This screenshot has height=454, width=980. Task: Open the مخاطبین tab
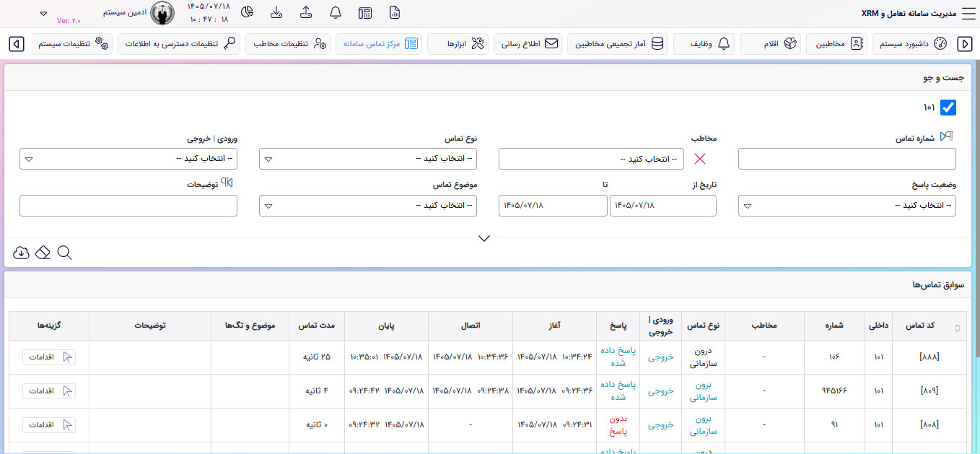(x=836, y=44)
